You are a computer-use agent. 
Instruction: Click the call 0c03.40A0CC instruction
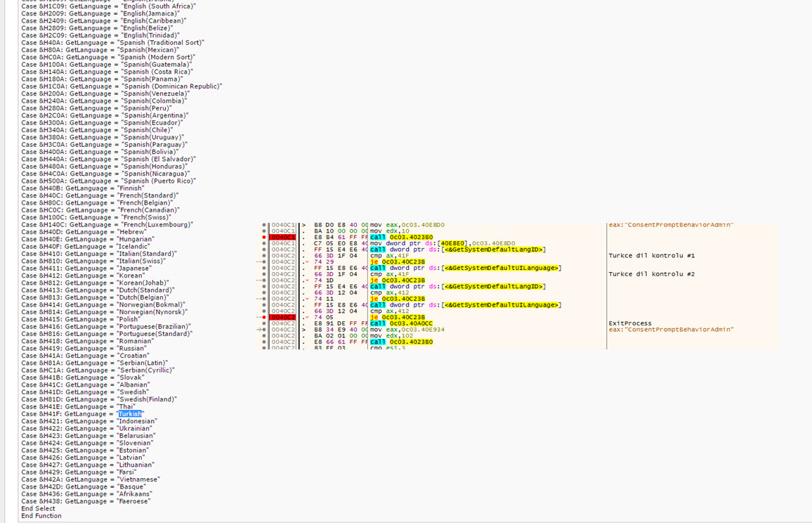(x=402, y=323)
